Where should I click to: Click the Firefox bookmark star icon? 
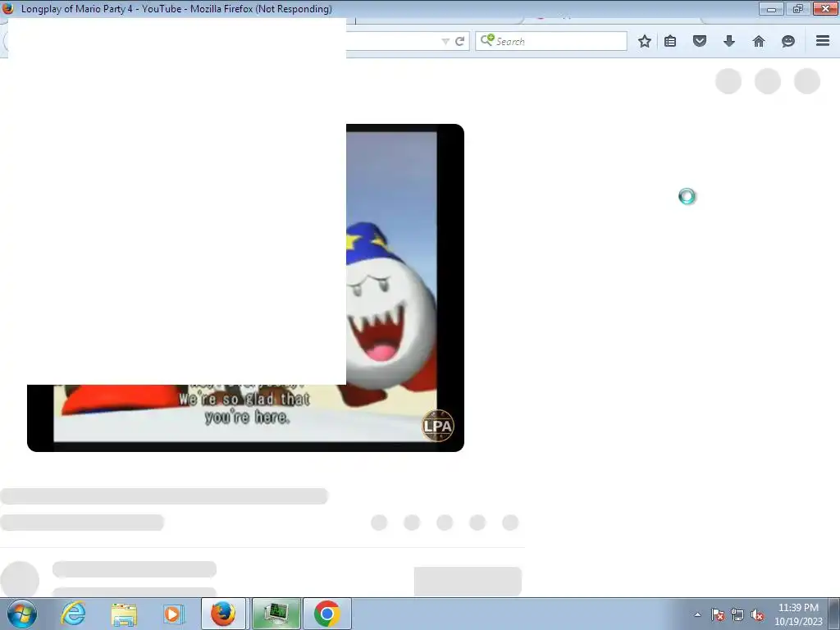[x=645, y=41]
